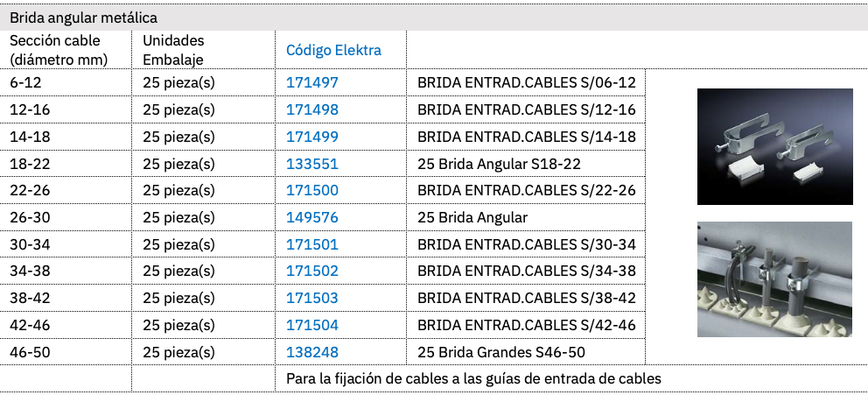The width and height of the screenshot is (868, 395).
Task: Click product code 171501
Action: click(311, 244)
